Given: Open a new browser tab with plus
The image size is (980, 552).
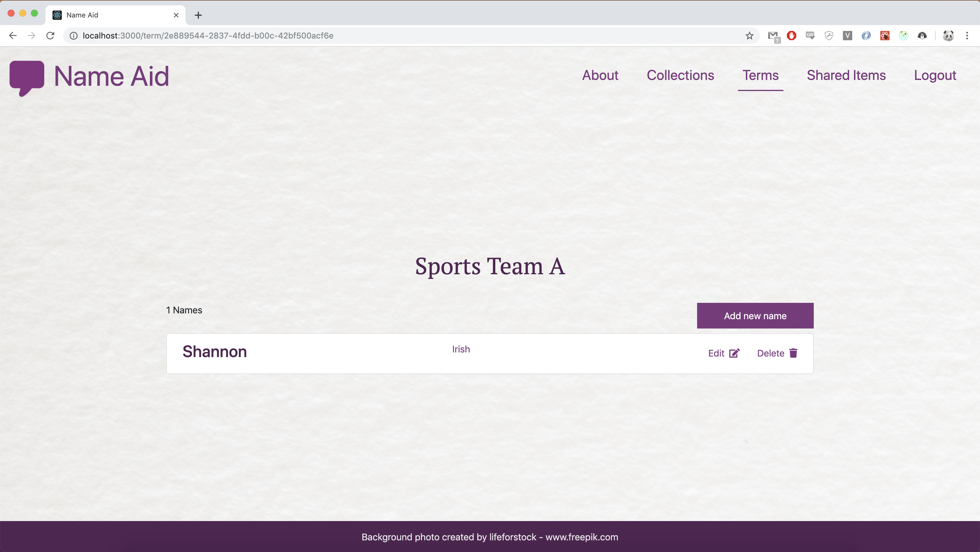Looking at the screenshot, I should point(198,15).
